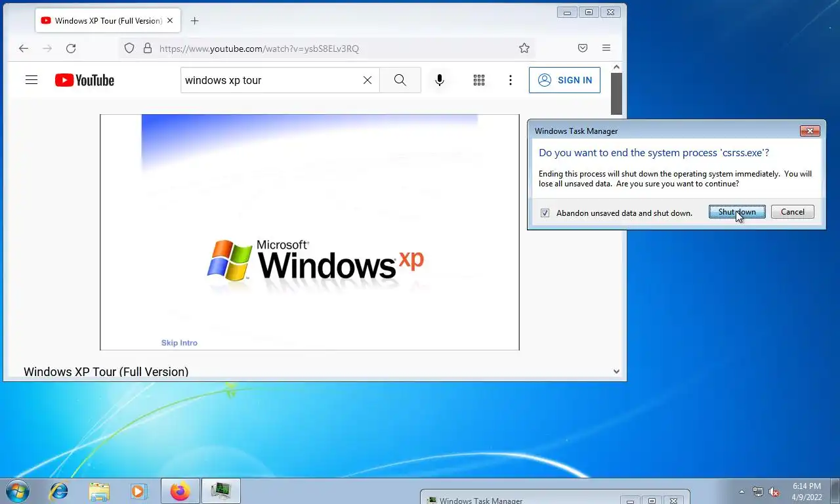Click the Windows XP Tour video title
This screenshot has width=840, height=504.
point(106,372)
